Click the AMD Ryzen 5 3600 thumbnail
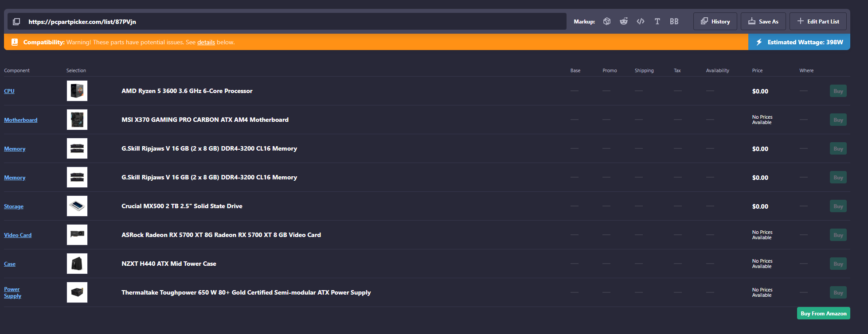 click(77, 91)
